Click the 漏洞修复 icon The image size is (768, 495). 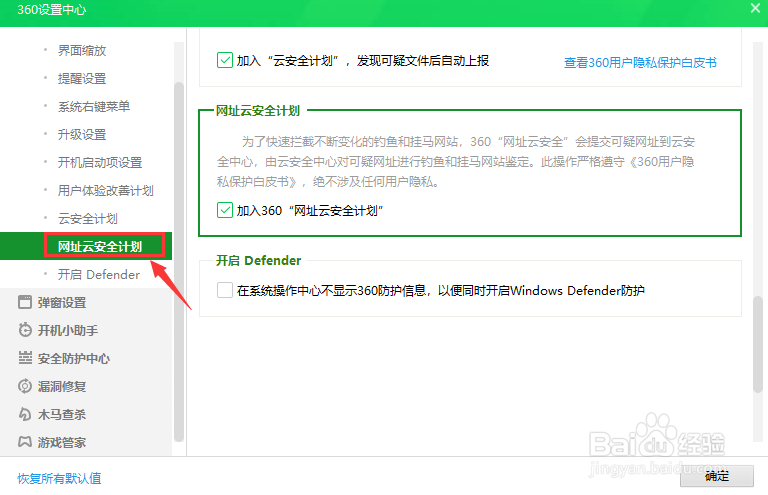click(x=25, y=386)
